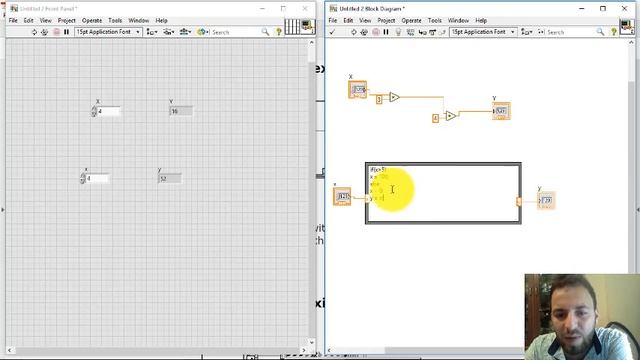
Task: Open View menu in Front Panel window
Action: pyautogui.click(x=46, y=20)
